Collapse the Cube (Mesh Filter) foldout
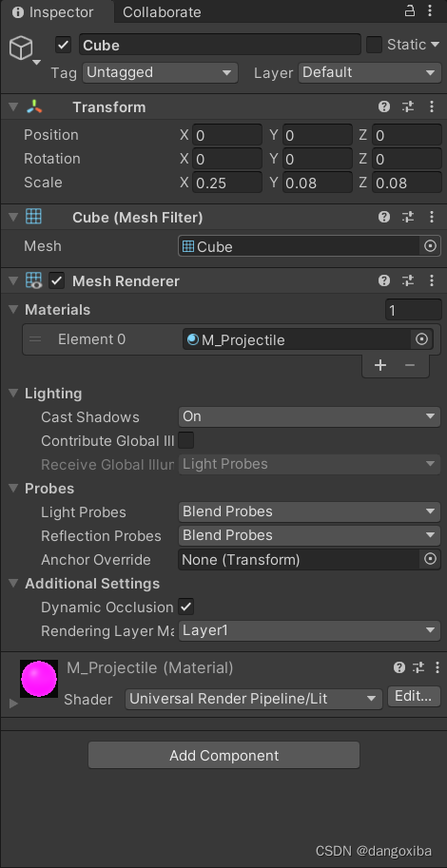 click(x=13, y=218)
